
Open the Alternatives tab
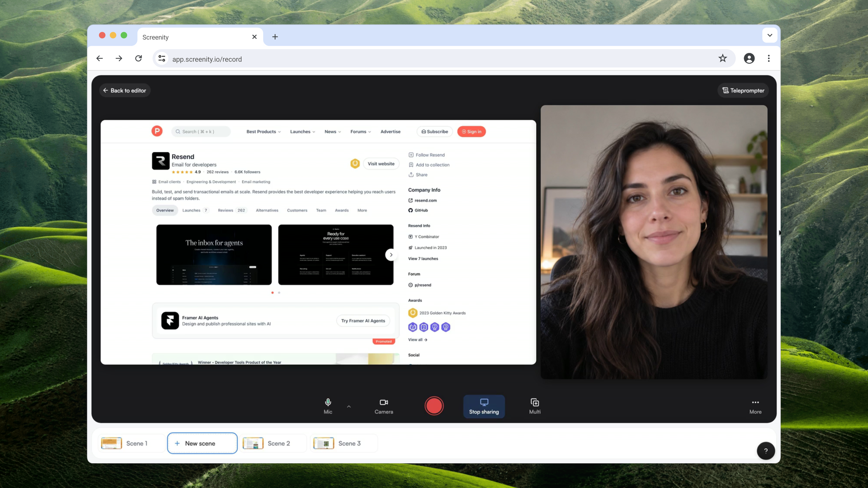pyautogui.click(x=267, y=210)
